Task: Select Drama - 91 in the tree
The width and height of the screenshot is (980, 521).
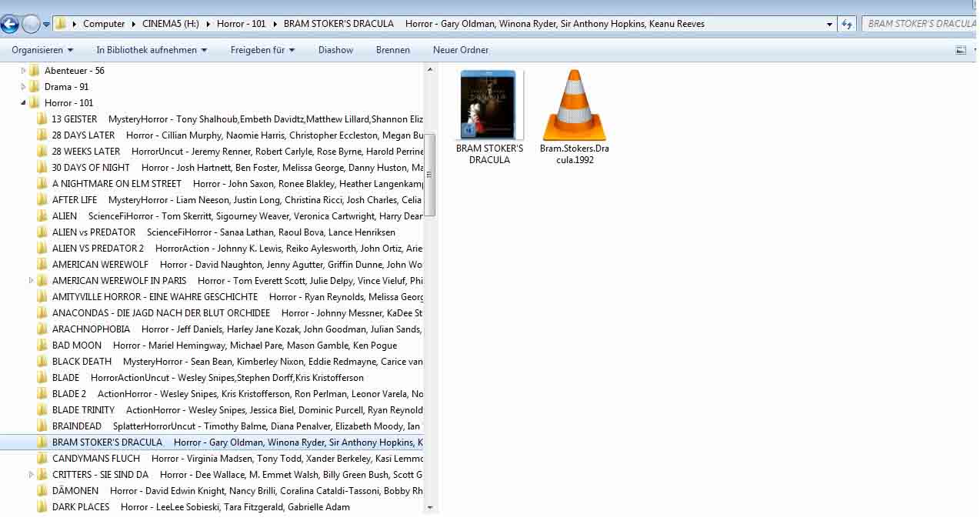Action: [x=67, y=87]
